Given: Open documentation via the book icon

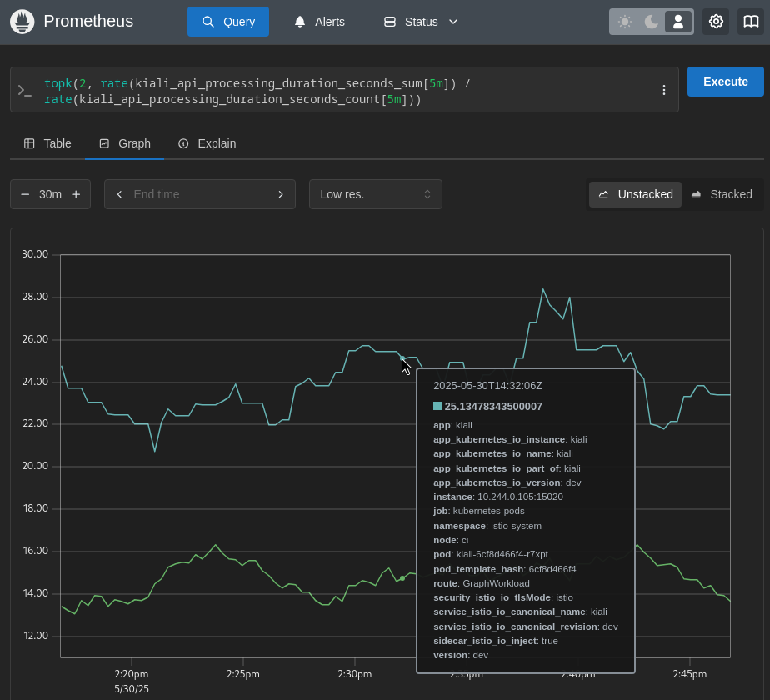Looking at the screenshot, I should coord(750,21).
